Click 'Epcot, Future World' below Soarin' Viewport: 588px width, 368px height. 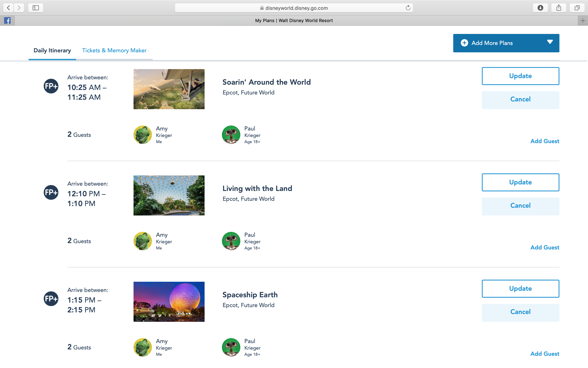248,92
